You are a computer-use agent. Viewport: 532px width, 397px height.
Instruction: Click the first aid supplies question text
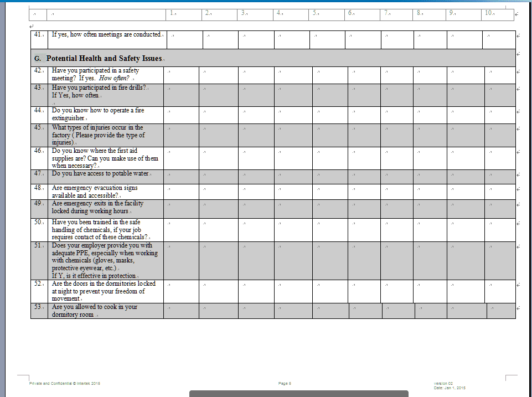coord(105,158)
